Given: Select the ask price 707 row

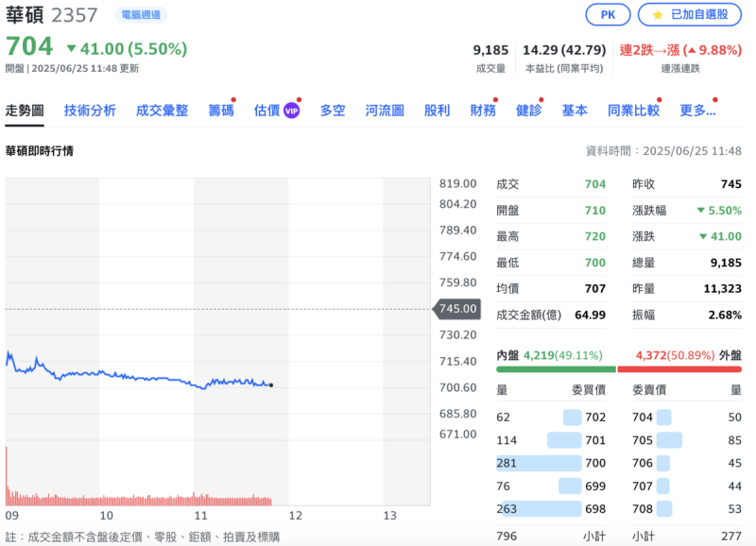Looking at the screenshot, I should pos(687,486).
